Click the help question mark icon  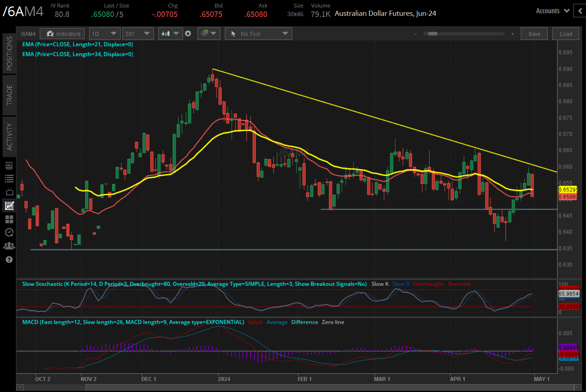pos(9,260)
